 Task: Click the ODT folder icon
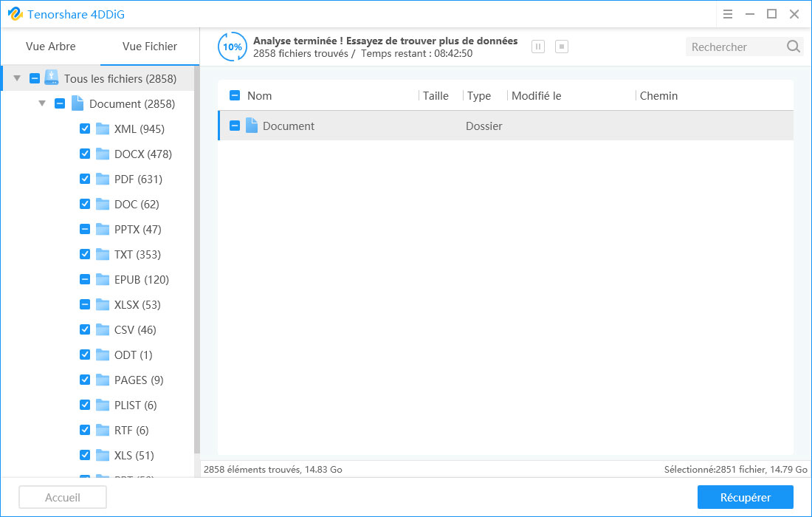point(103,355)
